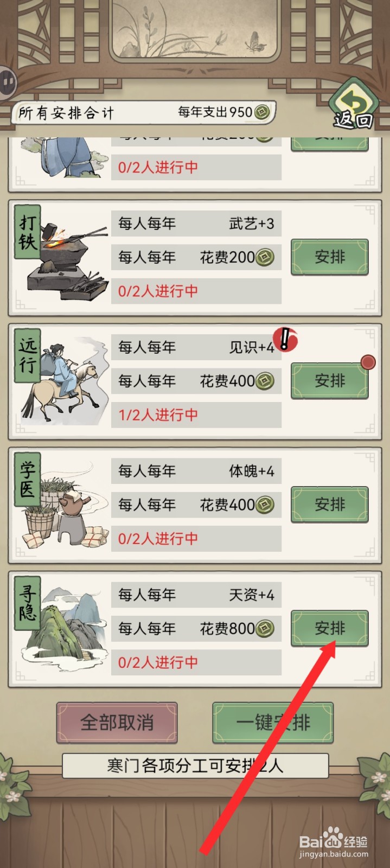
Task: Click 安排 button for 打铁
Action: [x=330, y=257]
